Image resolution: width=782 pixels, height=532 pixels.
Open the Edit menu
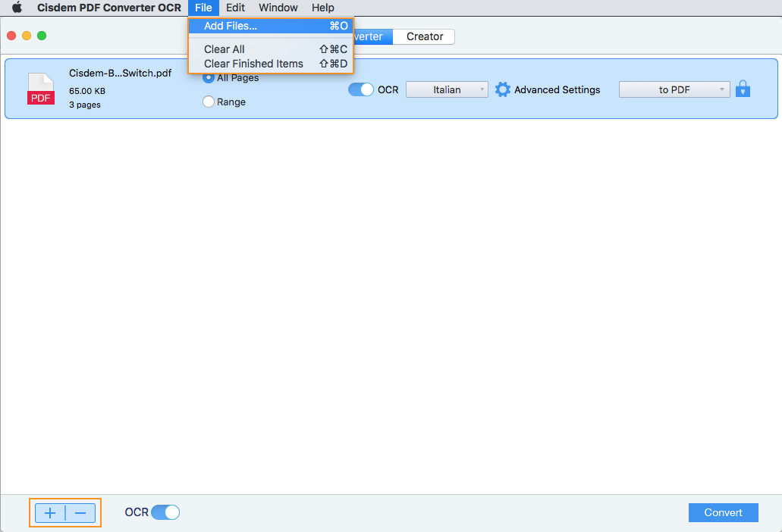point(235,8)
